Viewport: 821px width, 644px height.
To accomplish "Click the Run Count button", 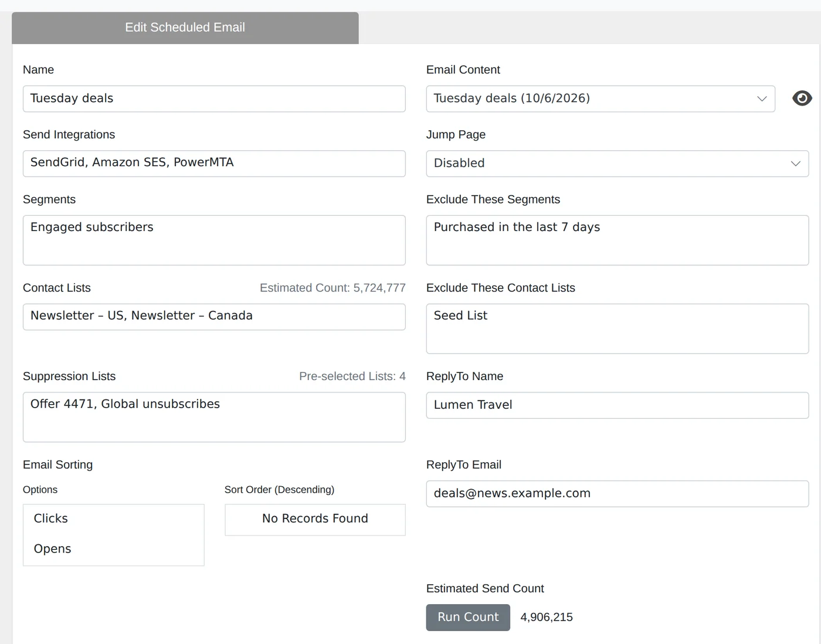I will click(468, 617).
